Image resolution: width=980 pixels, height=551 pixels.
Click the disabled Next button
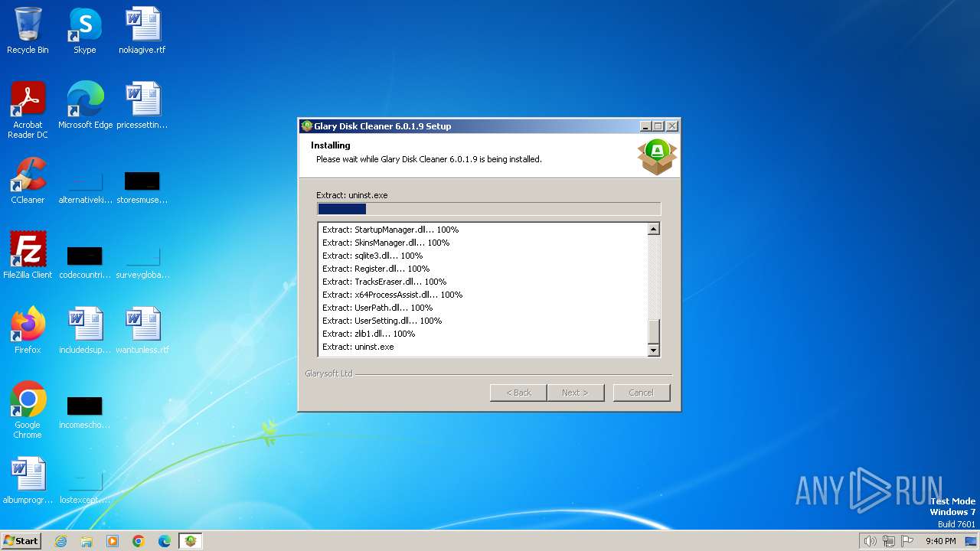click(576, 393)
